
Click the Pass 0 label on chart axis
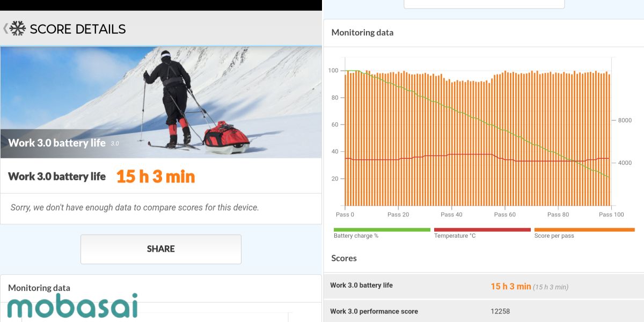click(345, 215)
